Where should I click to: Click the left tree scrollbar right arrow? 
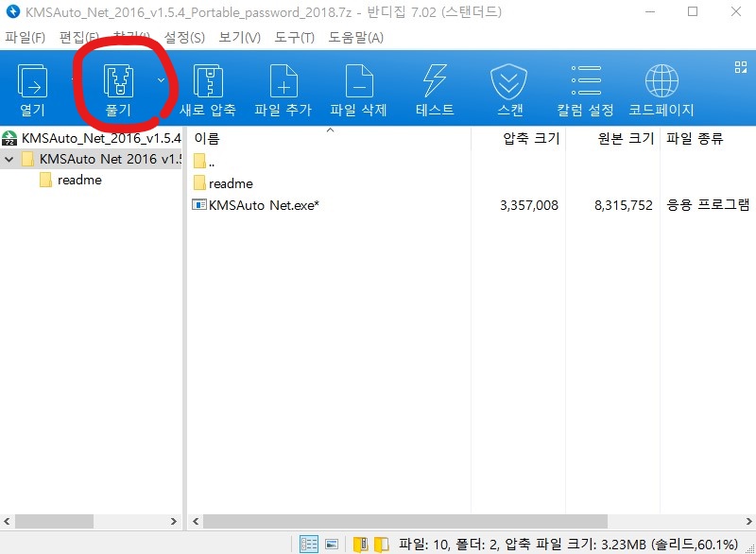(x=174, y=521)
